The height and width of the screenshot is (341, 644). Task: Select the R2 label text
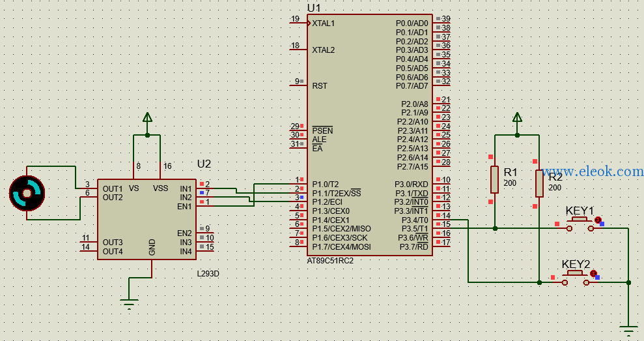555,177
